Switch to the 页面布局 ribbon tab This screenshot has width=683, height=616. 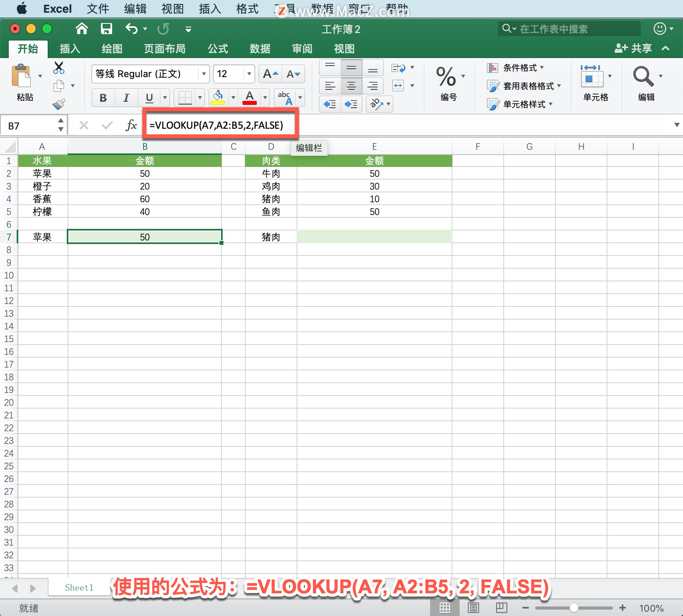pyautogui.click(x=165, y=49)
